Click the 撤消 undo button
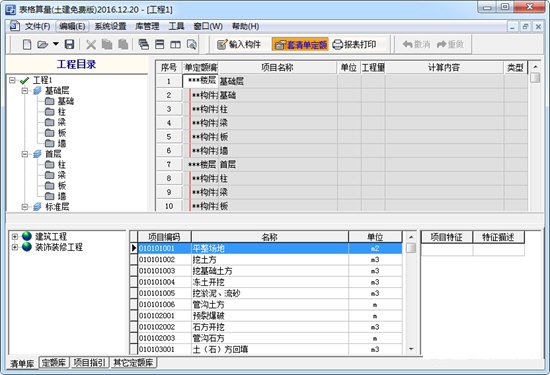 click(x=416, y=45)
